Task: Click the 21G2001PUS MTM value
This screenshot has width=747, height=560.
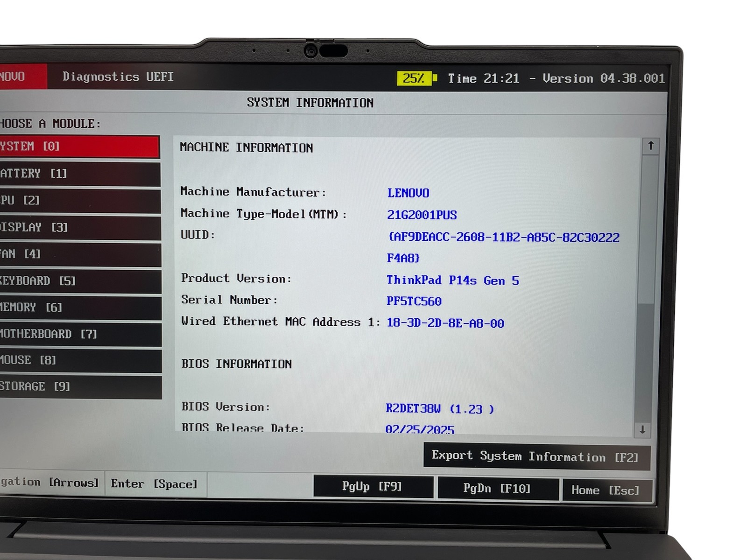Action: pos(422,215)
